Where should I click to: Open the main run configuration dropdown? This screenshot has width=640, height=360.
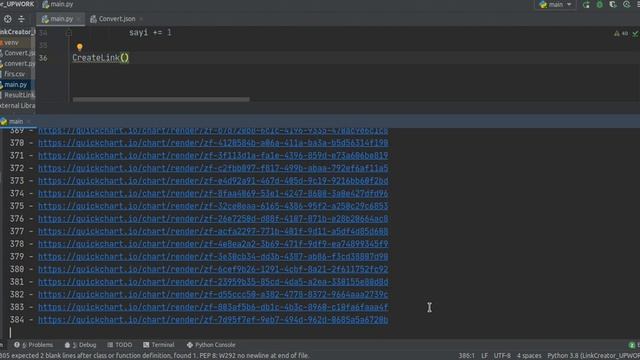555,4
